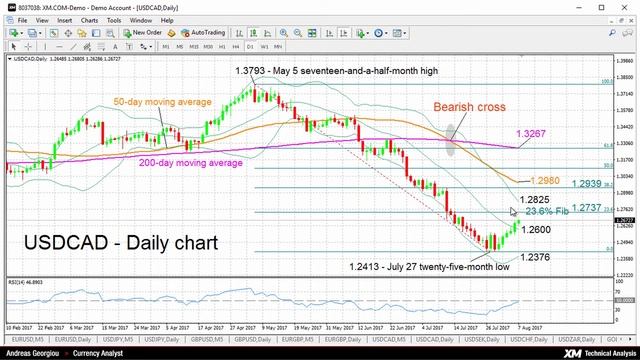Open the Window menu
Viewport: 640px width, 360px height.
(140, 20)
